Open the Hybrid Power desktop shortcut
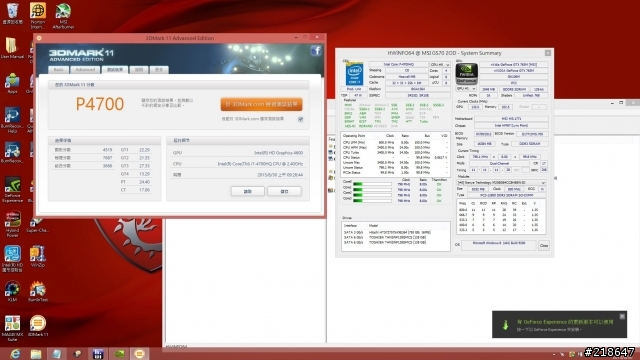Viewport: 640px width, 360px height. [12, 224]
